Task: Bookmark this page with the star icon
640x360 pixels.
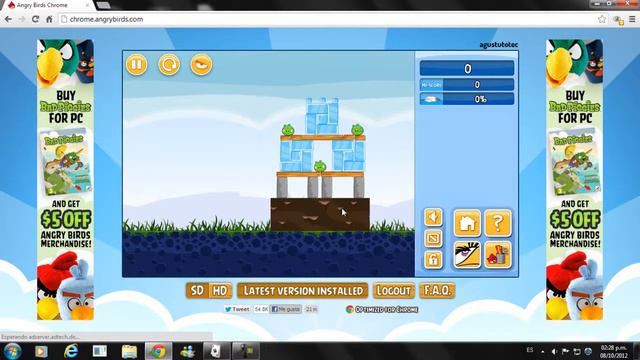Action: tap(602, 19)
